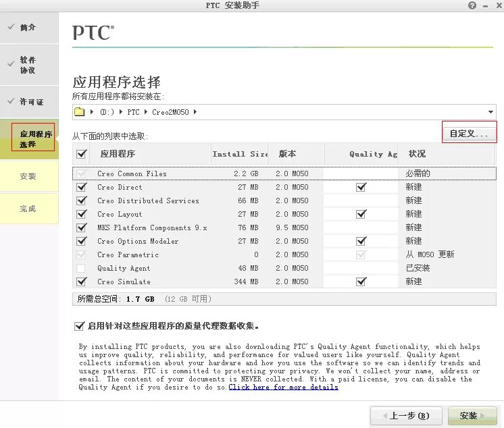
Task: Toggle Quality Agent checkbox for Creo Layout
Action: (361, 214)
